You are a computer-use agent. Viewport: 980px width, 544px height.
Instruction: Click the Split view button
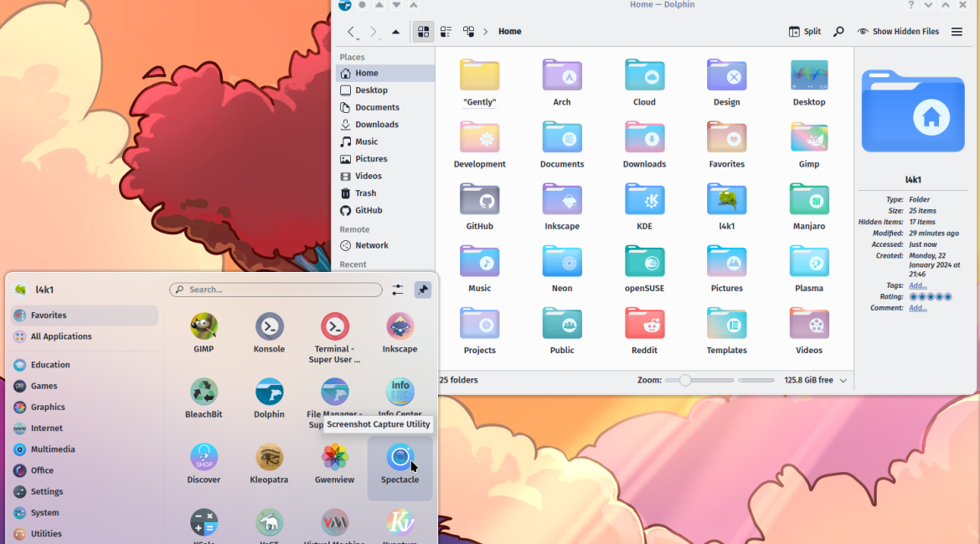pyautogui.click(x=804, y=32)
